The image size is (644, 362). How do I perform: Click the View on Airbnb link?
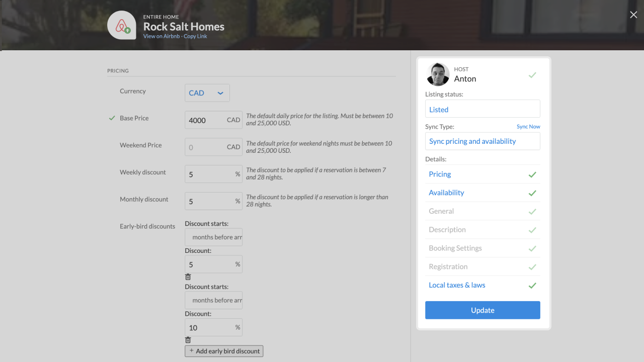click(162, 36)
